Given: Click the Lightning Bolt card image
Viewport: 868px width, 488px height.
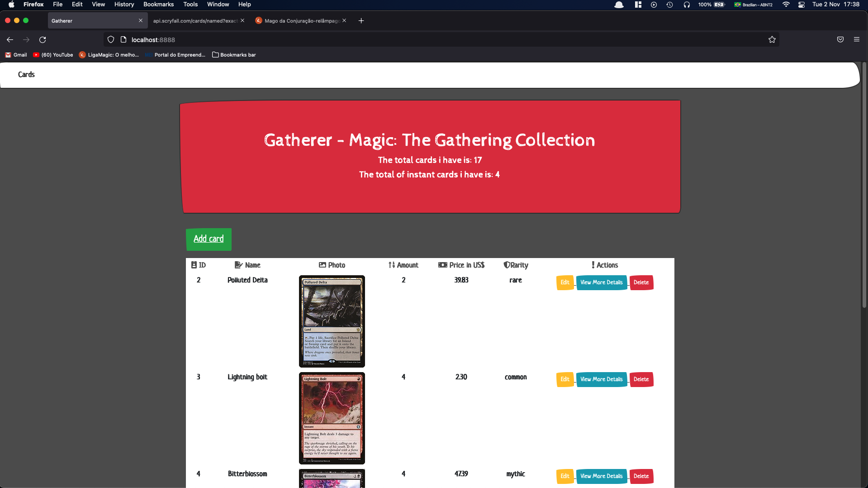Looking at the screenshot, I should tap(332, 418).
